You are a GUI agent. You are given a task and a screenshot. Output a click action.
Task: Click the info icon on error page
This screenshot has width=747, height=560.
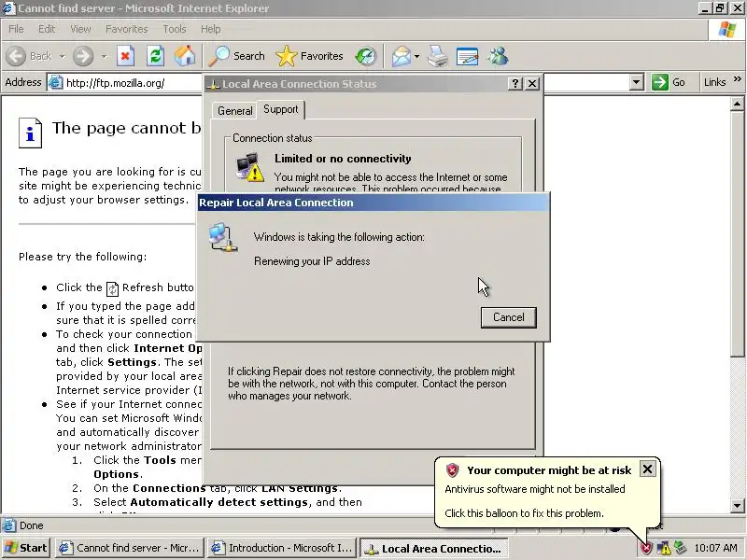point(30,133)
